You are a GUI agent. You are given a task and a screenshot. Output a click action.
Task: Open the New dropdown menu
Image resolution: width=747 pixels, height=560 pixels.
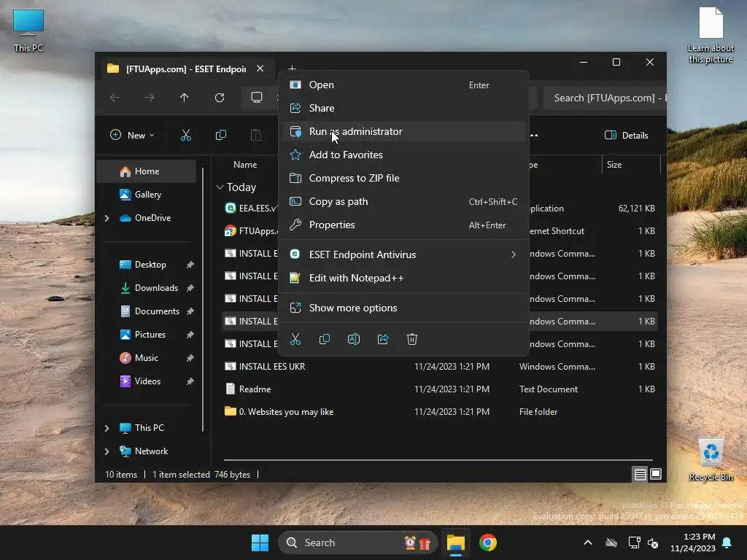[132, 135]
